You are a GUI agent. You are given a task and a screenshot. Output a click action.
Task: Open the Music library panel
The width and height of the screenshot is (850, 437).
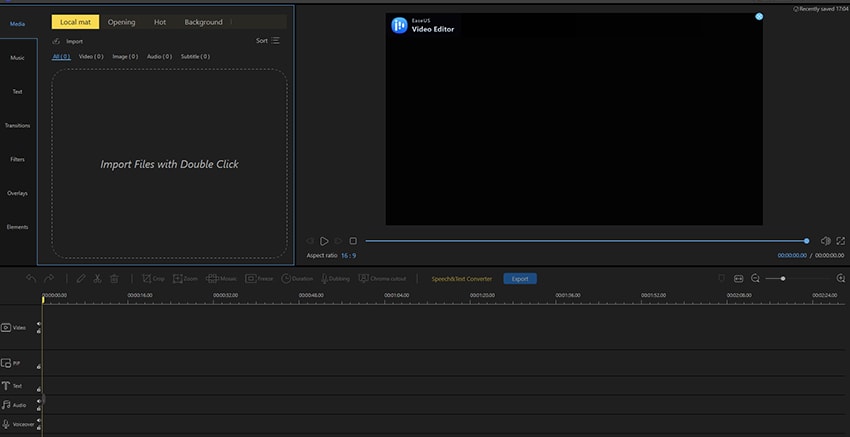tap(17, 57)
